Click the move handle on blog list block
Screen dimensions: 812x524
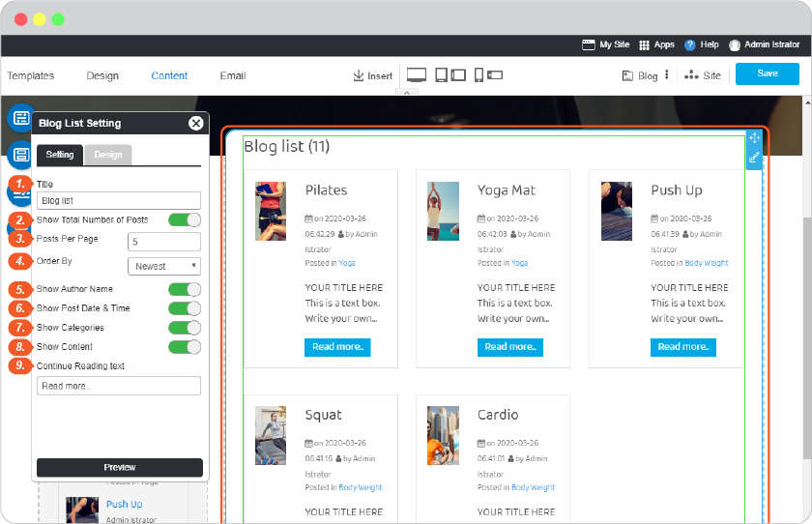[x=755, y=137]
